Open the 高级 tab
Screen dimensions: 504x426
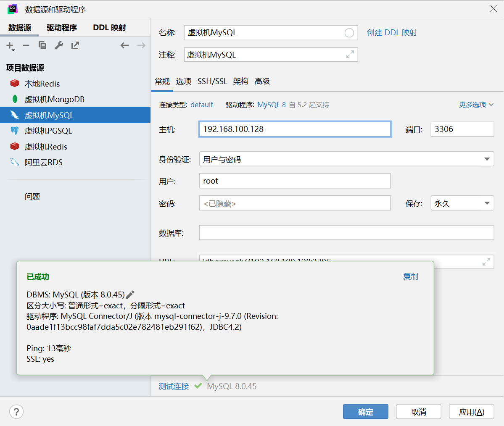262,81
